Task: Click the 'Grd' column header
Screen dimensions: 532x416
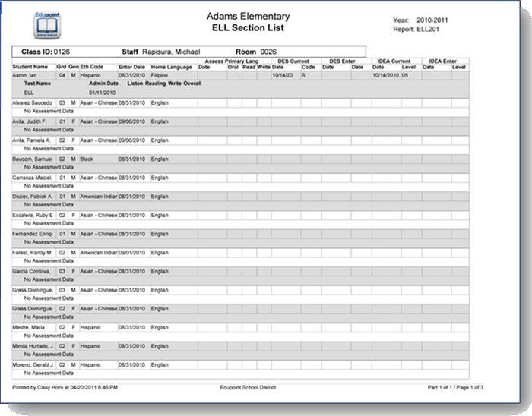Action: (62, 67)
